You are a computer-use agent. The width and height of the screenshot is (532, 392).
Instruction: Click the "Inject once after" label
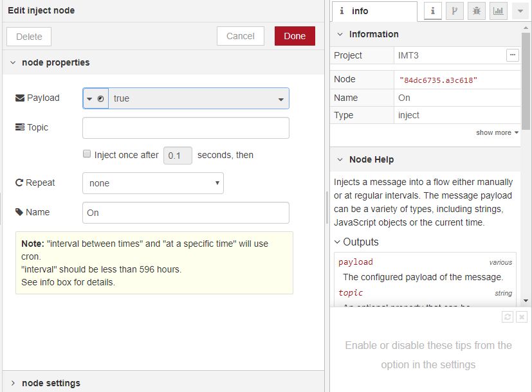point(127,155)
